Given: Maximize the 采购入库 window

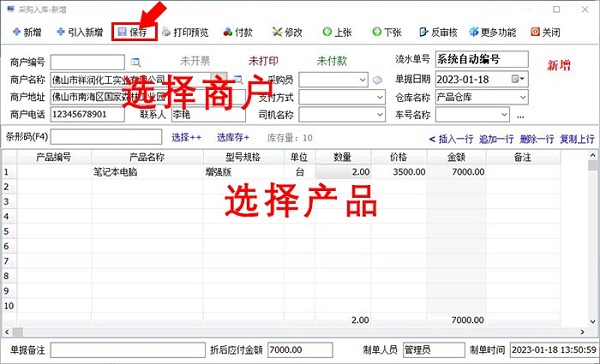Looking at the screenshot, I should [556, 9].
